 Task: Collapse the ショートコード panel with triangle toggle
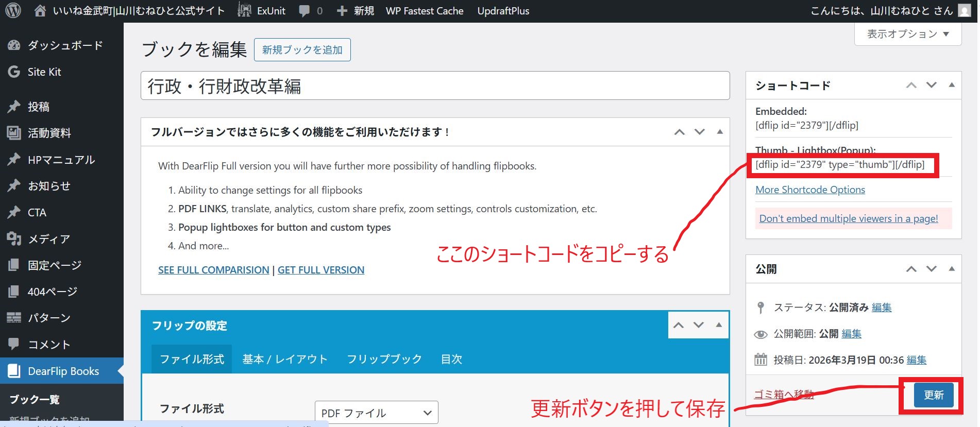[x=951, y=85]
